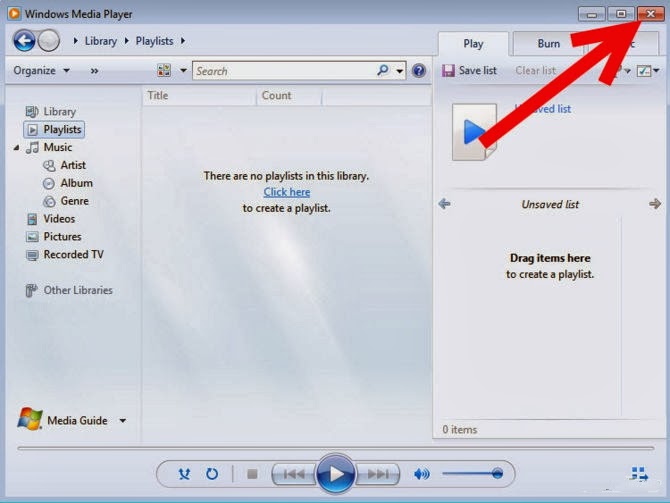This screenshot has width=670, height=503.
Task: Click Playlists in the breadcrumb
Action: tap(154, 41)
